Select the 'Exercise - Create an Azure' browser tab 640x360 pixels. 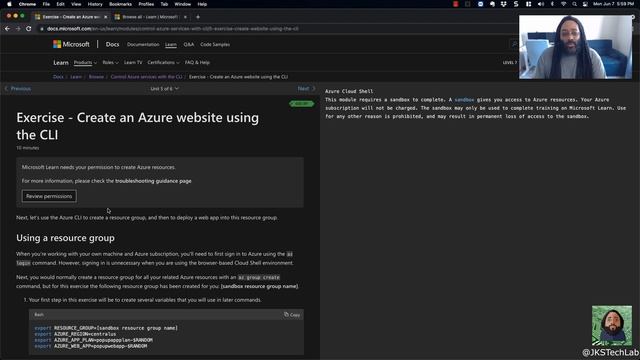(x=71, y=17)
